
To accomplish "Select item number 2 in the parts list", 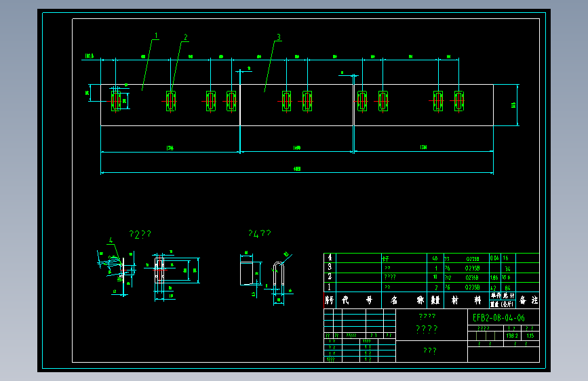I will point(330,277).
